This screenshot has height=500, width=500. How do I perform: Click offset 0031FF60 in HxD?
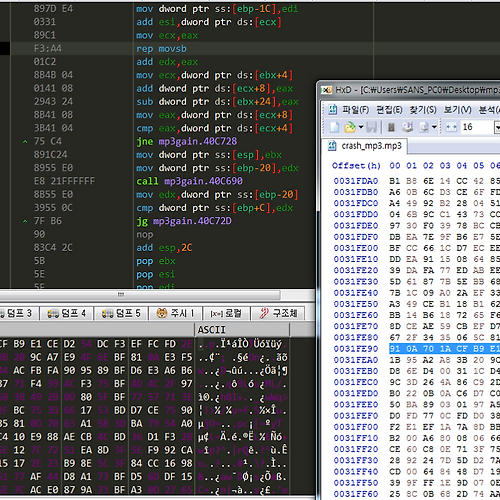pos(356,494)
